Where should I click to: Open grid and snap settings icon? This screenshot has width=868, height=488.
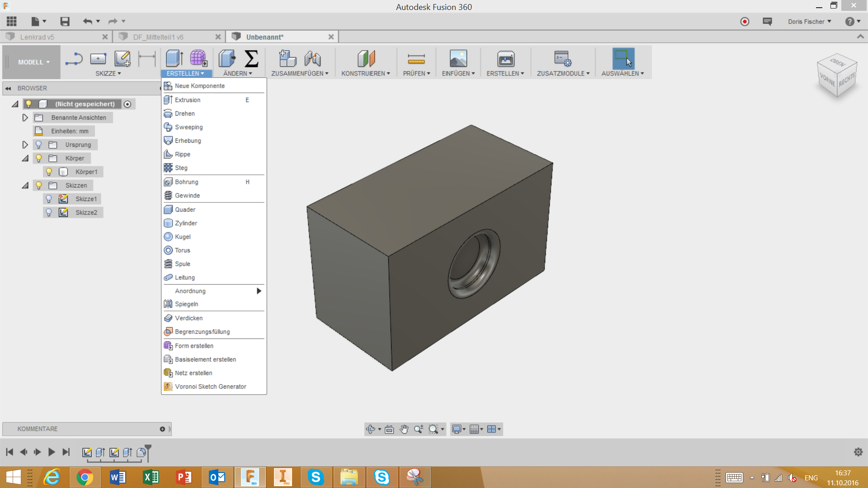click(474, 429)
